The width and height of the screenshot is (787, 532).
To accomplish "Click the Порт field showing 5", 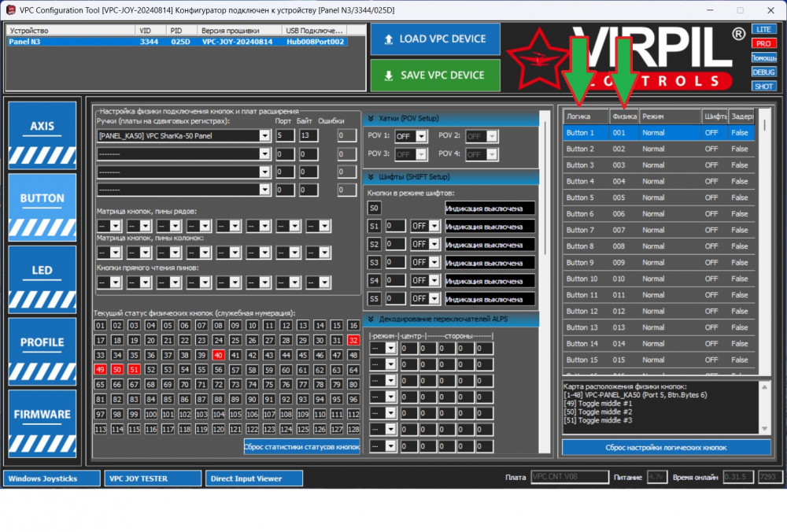I will 285,135.
